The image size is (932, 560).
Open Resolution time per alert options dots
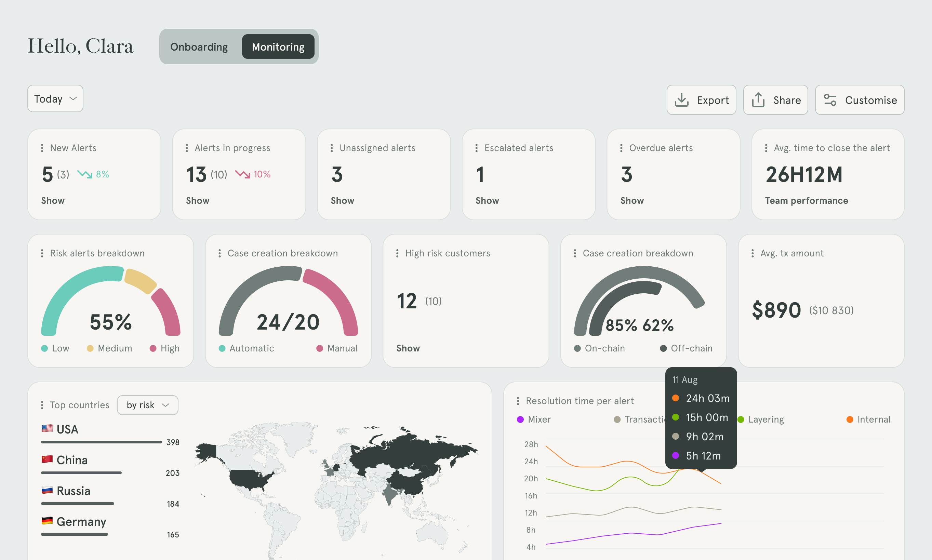point(518,401)
